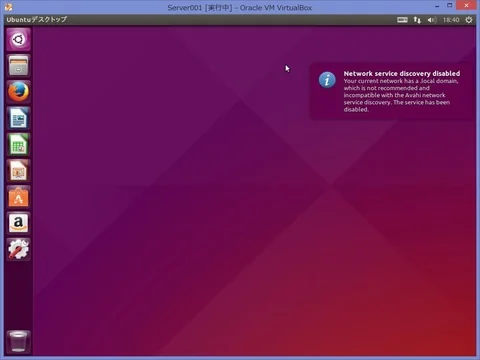
Task: Click the 18:40 clock indicator
Action: (x=451, y=20)
